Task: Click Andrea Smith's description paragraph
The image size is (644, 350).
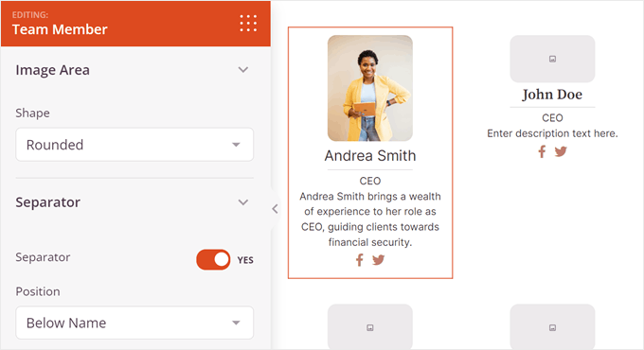Action: coord(370,219)
